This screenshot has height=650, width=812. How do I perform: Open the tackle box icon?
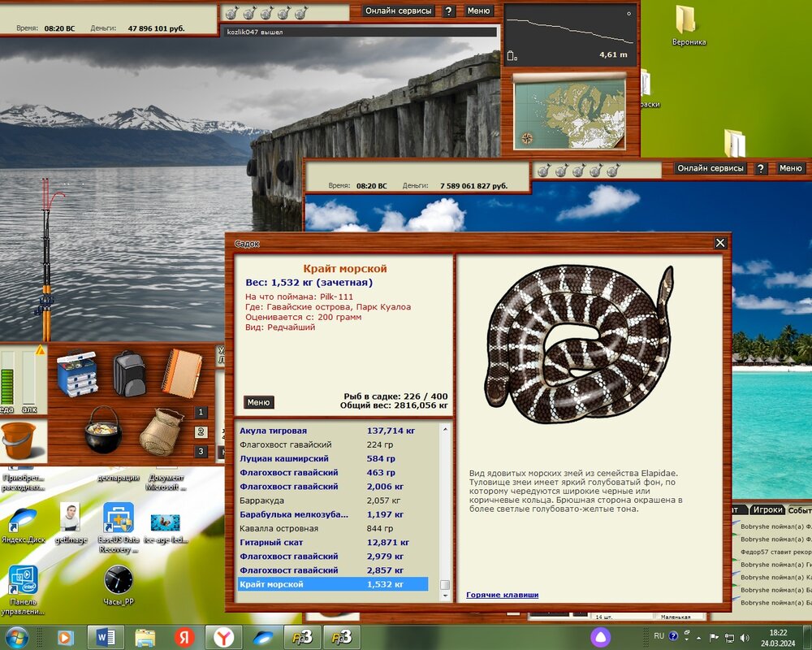[77, 373]
